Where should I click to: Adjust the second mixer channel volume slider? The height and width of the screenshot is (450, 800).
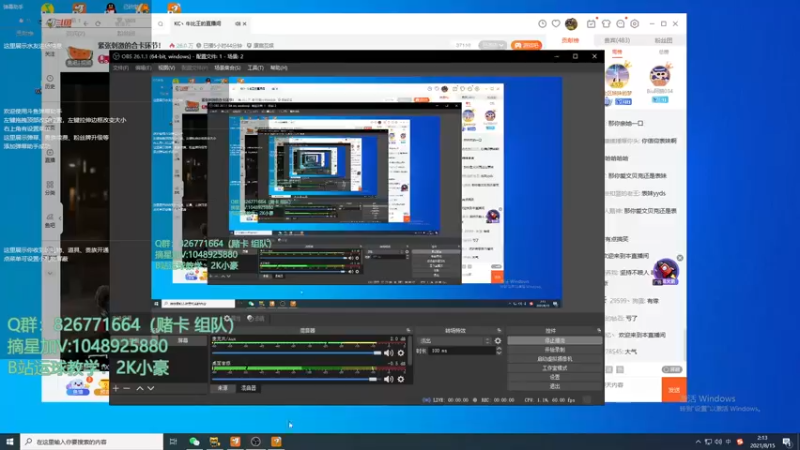tap(297, 379)
